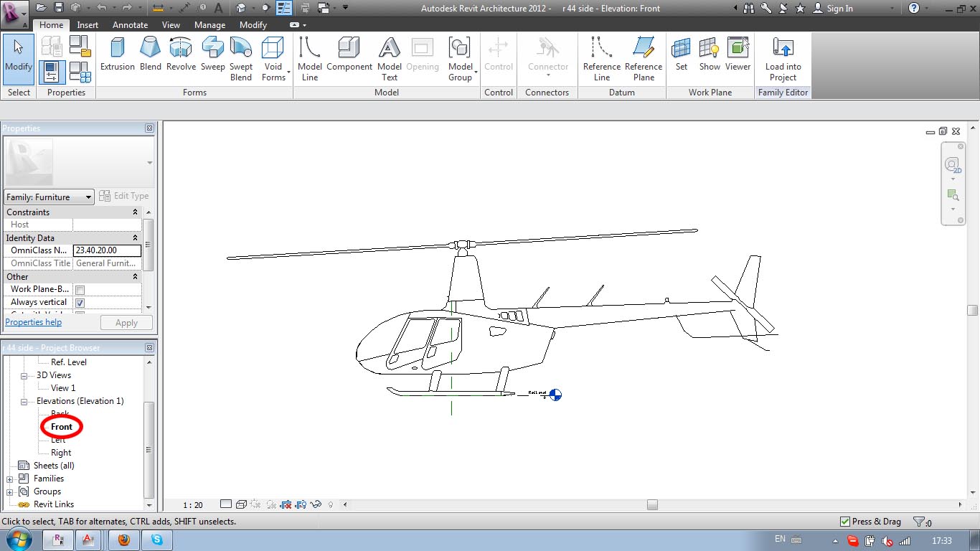Toggle the Work Plane-Based checkbox
The height and width of the screenshot is (551, 980).
pos(80,290)
